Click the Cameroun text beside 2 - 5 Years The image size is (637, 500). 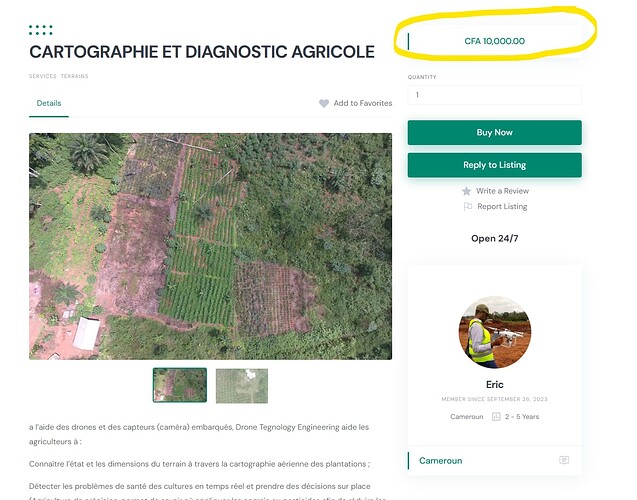pyautogui.click(x=466, y=417)
